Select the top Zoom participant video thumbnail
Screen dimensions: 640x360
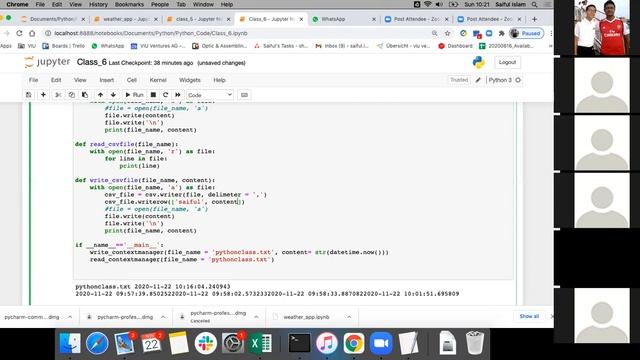coord(602,28)
